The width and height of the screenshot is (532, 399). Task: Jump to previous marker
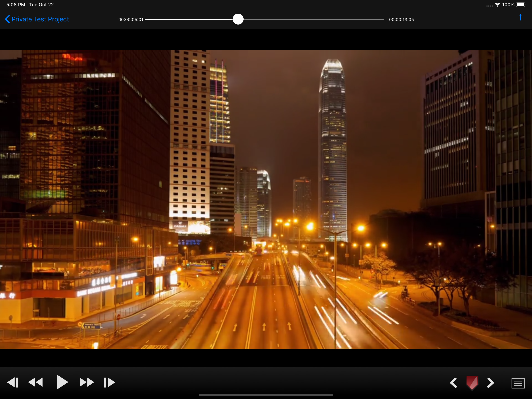pyautogui.click(x=453, y=383)
